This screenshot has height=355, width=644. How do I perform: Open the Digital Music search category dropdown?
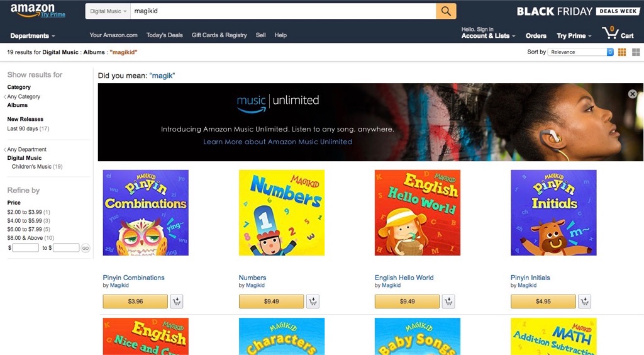click(x=108, y=11)
